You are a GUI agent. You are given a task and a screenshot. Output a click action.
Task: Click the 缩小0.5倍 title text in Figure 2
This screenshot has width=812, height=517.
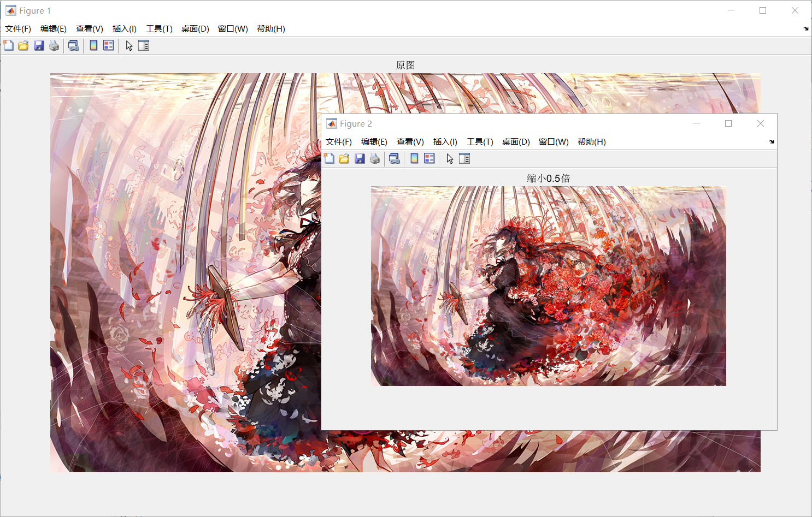[549, 178]
